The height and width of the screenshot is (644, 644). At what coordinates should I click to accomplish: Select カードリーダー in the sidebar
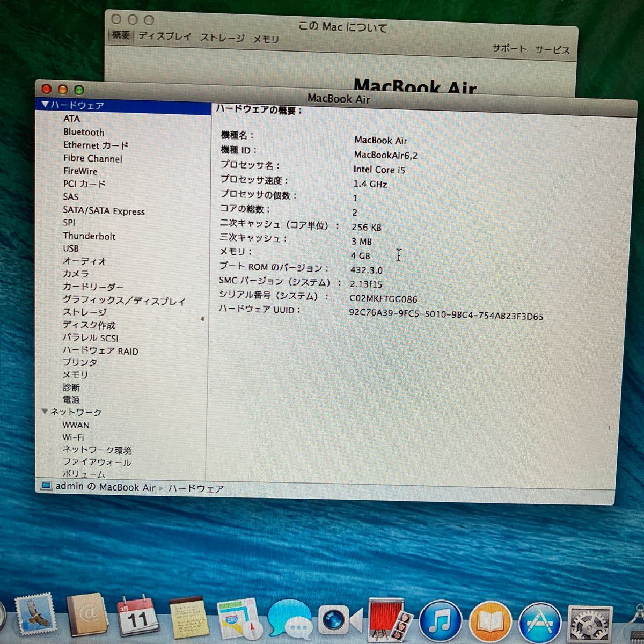[x=93, y=287]
